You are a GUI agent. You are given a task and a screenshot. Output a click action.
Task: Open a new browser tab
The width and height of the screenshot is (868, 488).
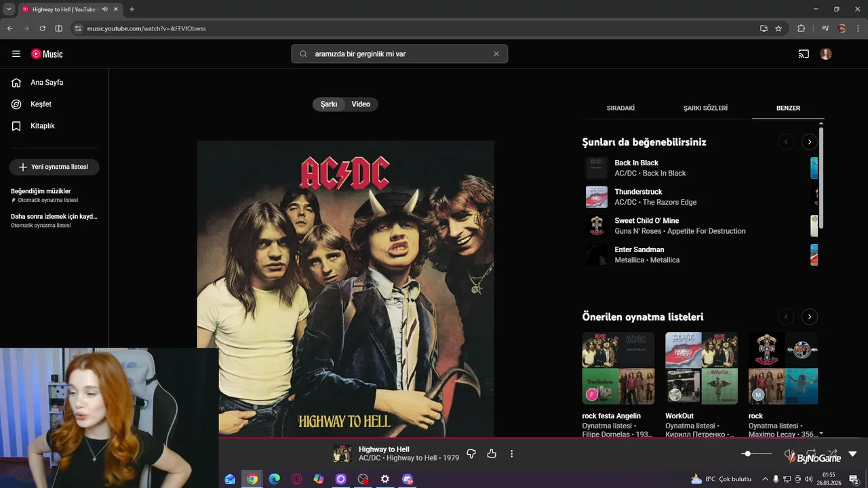132,9
